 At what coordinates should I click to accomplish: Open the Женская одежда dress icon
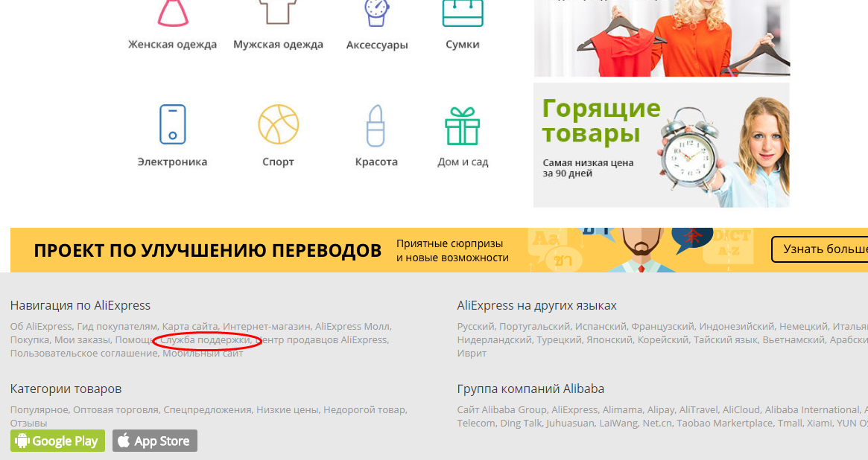click(173, 13)
